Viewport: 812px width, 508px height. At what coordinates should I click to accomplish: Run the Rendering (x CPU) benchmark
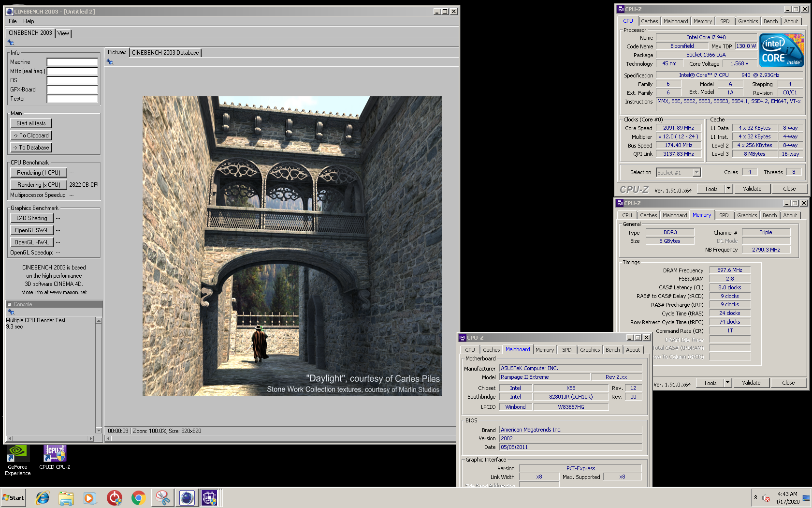pos(39,185)
